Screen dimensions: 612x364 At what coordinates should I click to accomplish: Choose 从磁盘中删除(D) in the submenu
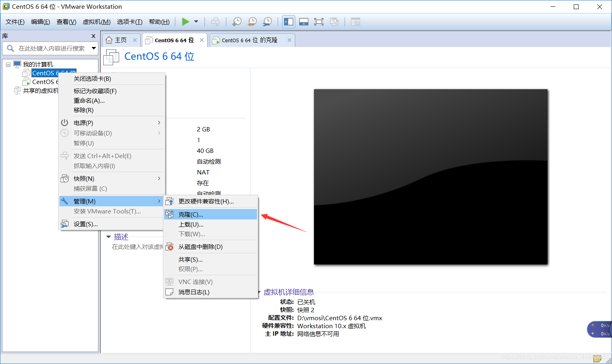(211, 247)
